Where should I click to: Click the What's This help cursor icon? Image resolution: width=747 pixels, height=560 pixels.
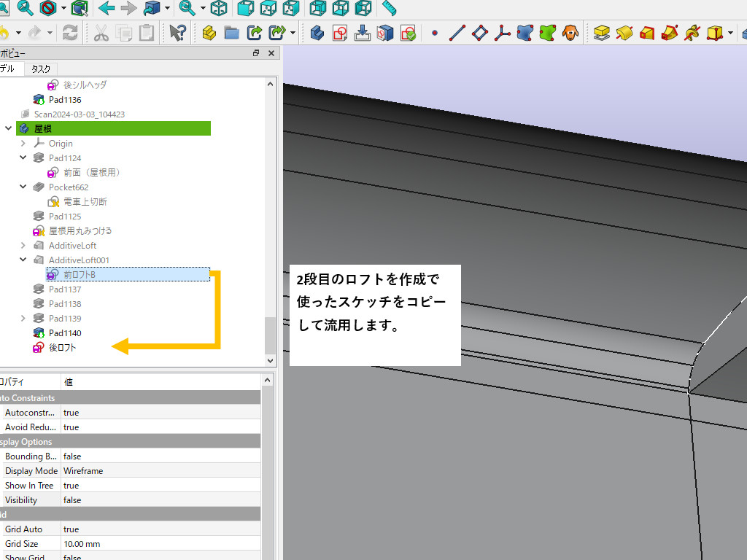[177, 33]
